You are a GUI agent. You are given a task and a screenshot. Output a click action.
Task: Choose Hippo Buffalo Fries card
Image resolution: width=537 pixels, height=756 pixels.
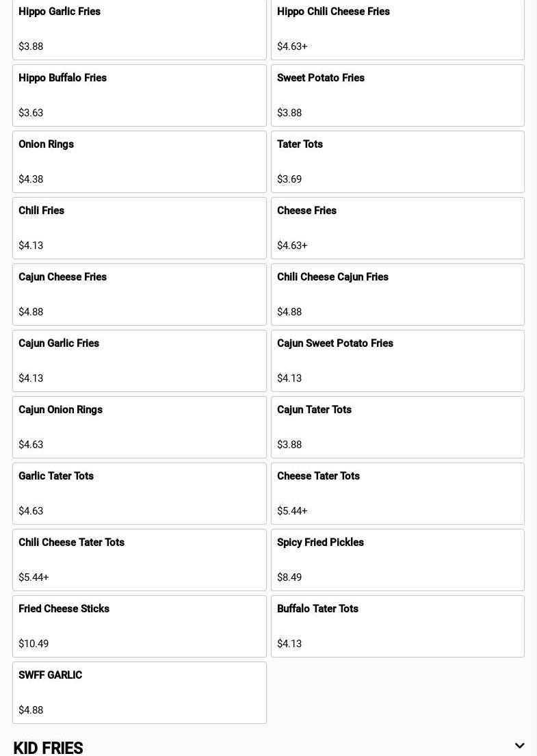click(x=139, y=95)
